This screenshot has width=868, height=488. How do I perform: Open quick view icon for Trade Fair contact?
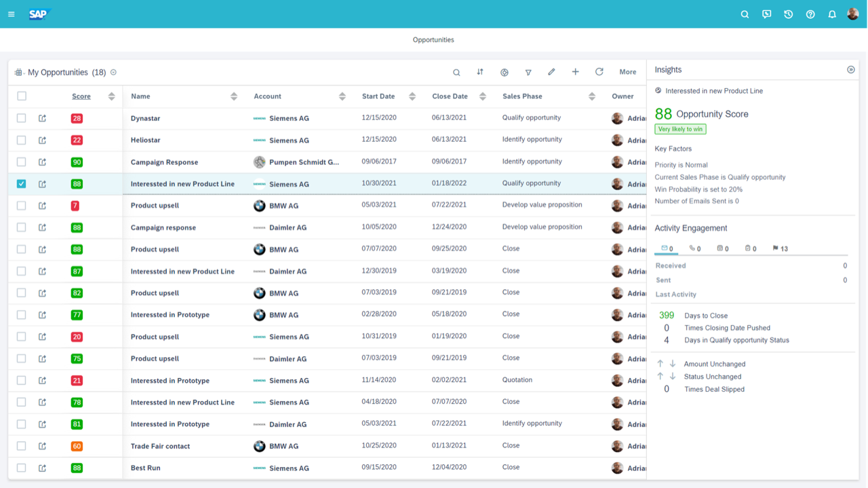pyautogui.click(x=42, y=446)
